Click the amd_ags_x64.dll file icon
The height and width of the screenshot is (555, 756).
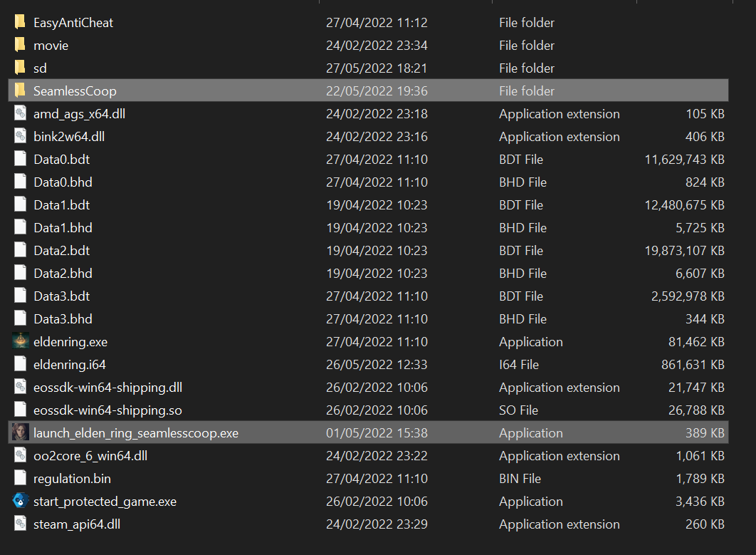20,114
